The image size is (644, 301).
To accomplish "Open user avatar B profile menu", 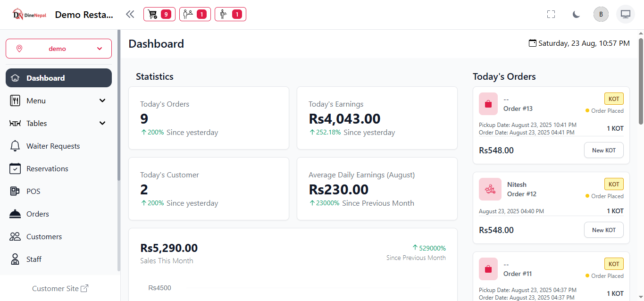I will click(601, 14).
